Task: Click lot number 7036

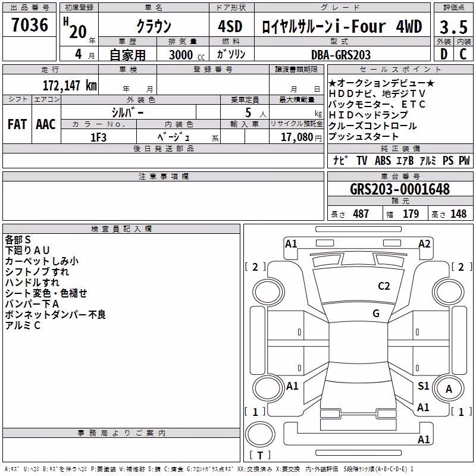Action: (30, 25)
